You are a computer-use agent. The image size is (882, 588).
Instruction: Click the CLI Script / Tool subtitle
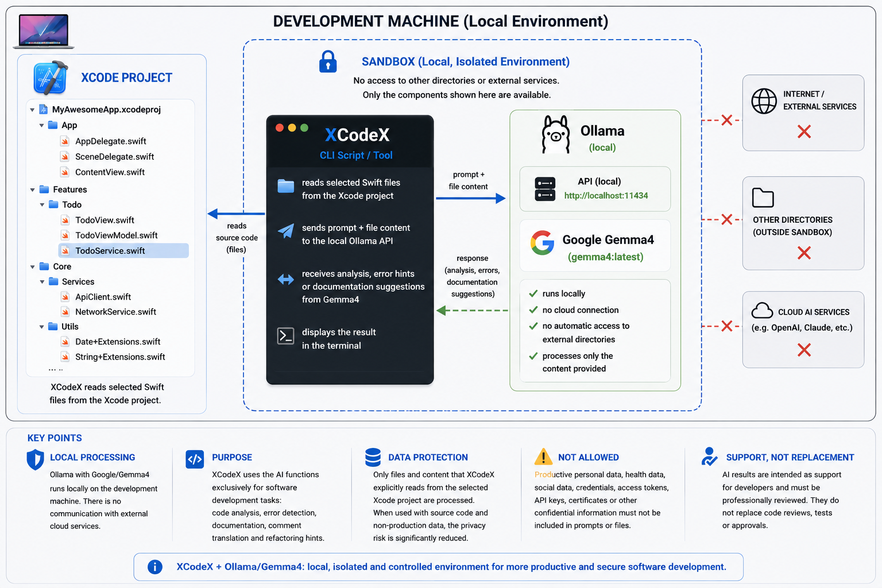pyautogui.click(x=356, y=155)
